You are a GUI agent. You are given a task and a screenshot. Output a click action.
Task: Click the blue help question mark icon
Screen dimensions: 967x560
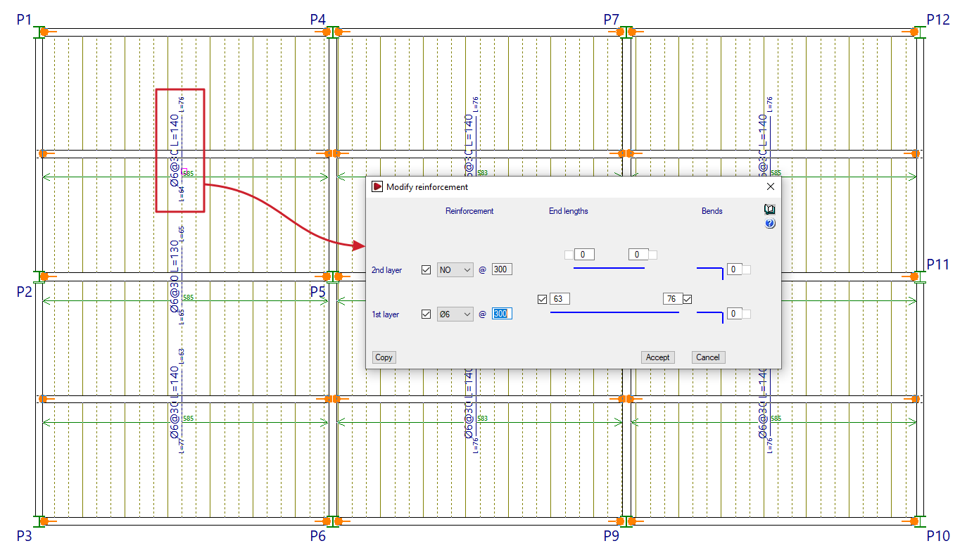click(769, 224)
